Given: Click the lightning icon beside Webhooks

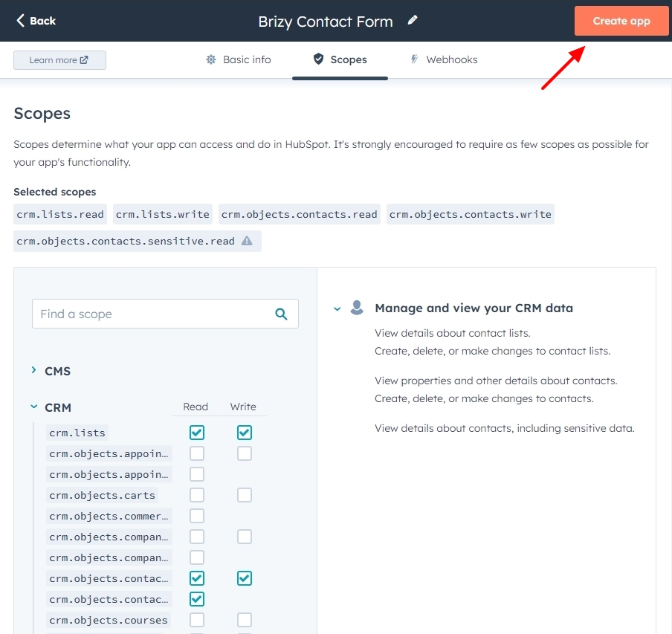Looking at the screenshot, I should pyautogui.click(x=415, y=59).
